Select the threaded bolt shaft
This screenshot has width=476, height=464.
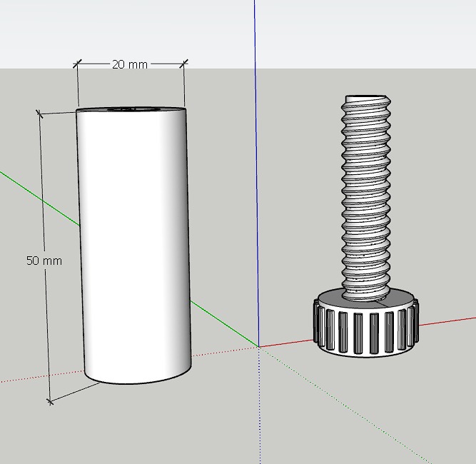[366, 198]
